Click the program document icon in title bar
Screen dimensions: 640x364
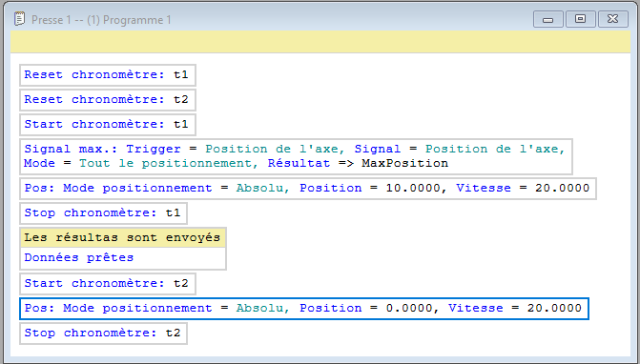tap(19, 19)
